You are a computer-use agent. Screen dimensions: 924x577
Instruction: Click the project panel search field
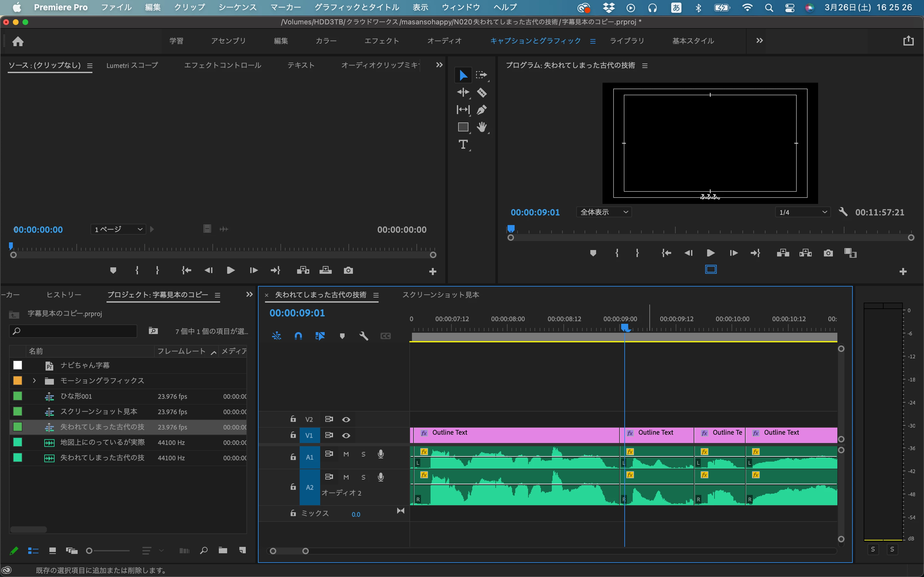(76, 331)
